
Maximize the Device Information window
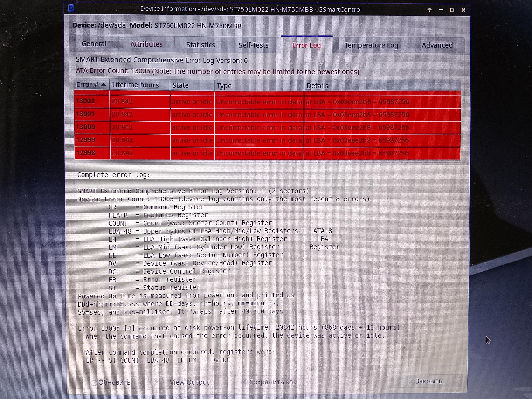[452, 10]
